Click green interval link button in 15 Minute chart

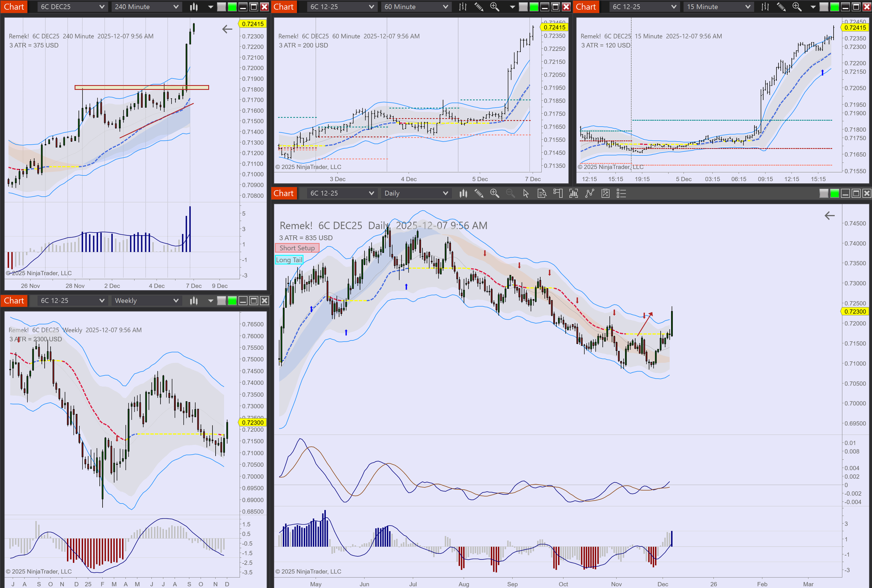(834, 7)
